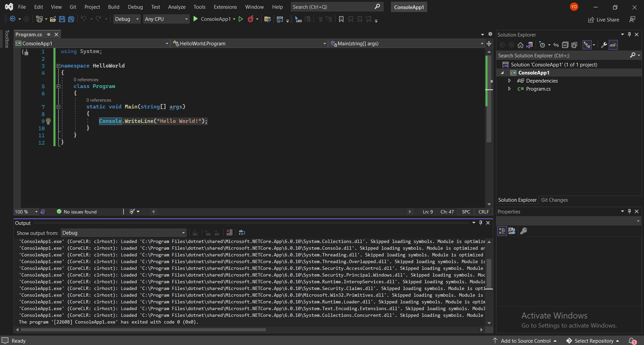
Task: Click the Home icon in Solution Explorer
Action: point(521,45)
